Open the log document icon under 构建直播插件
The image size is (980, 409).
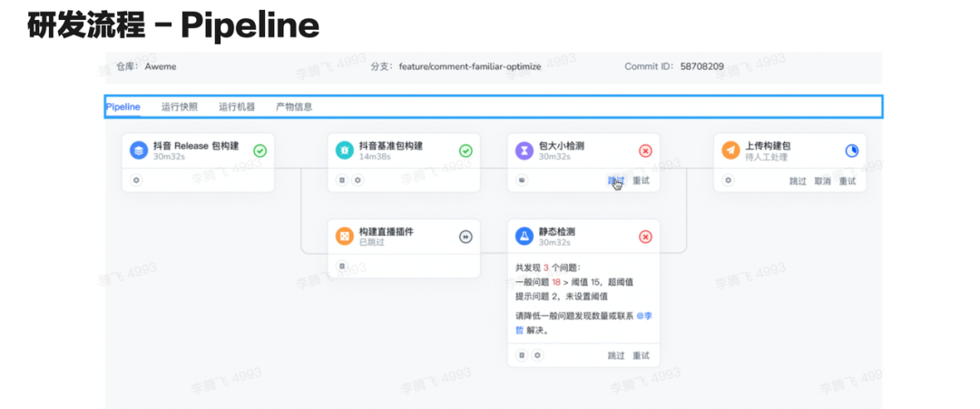click(342, 266)
